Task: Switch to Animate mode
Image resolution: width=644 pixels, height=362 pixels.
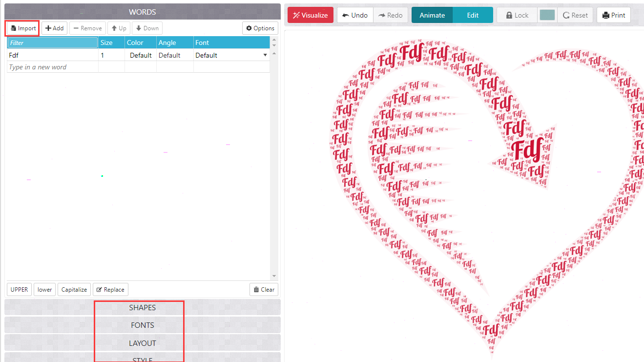Action: coord(432,15)
